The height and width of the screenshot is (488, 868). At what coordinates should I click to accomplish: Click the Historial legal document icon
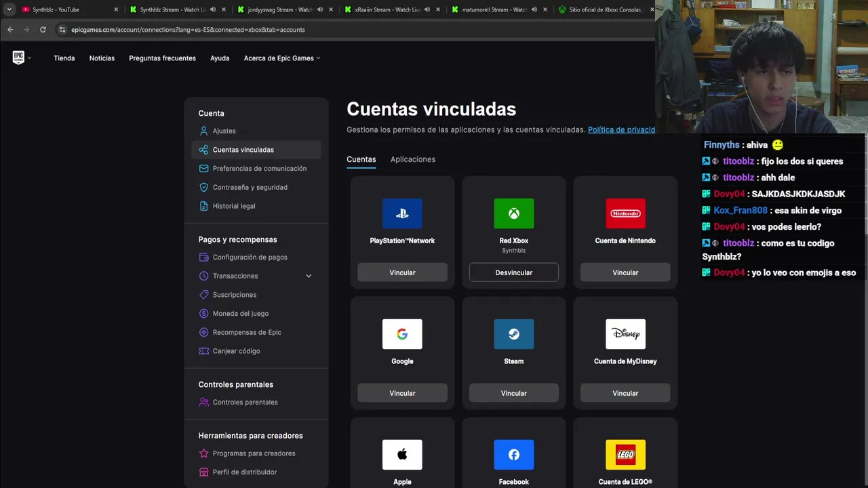pyautogui.click(x=203, y=206)
